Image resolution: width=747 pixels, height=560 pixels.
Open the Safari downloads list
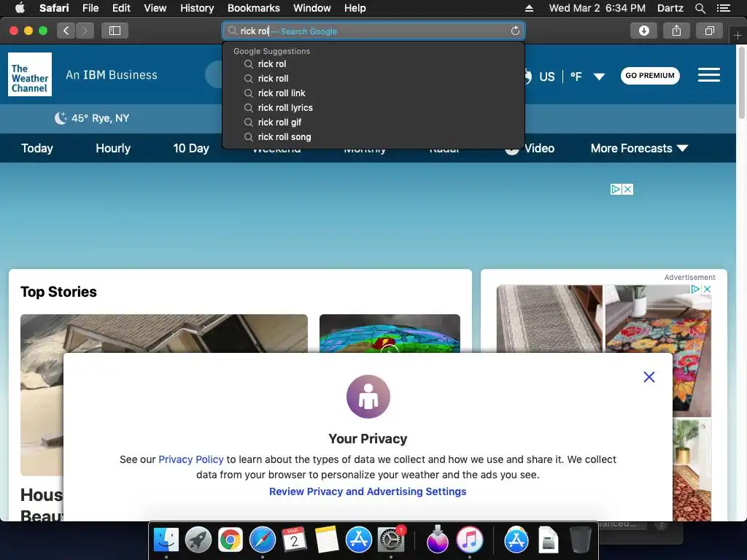(643, 31)
